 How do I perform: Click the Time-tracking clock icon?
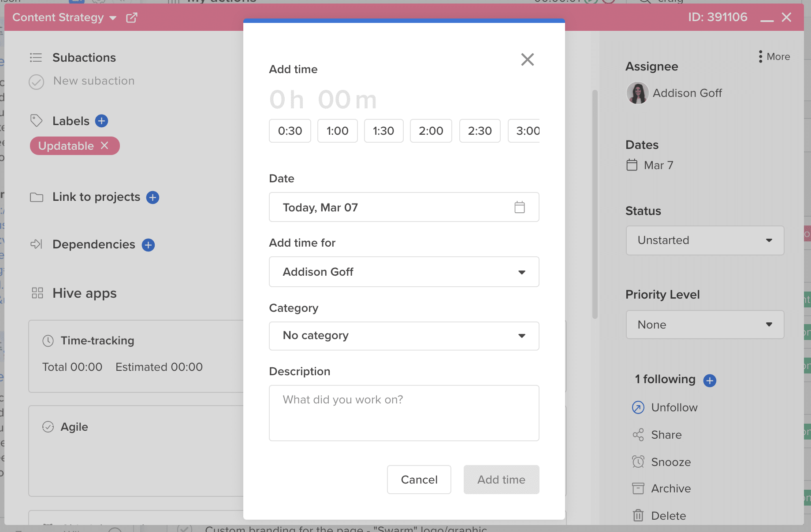click(x=48, y=340)
